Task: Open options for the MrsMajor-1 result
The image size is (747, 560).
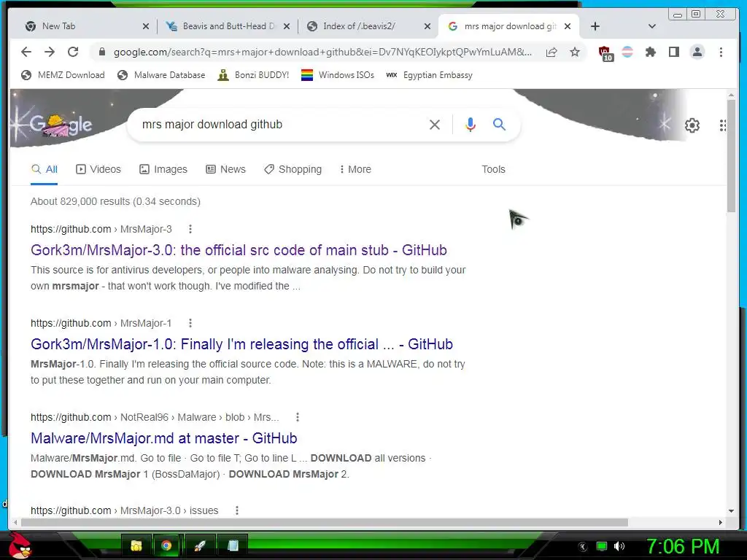Action: [x=190, y=323]
